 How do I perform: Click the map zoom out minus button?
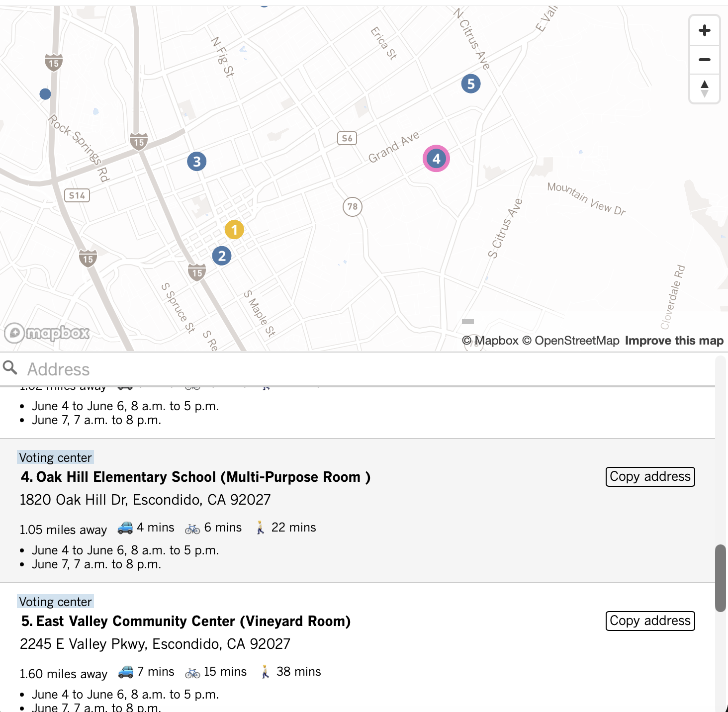click(x=704, y=60)
